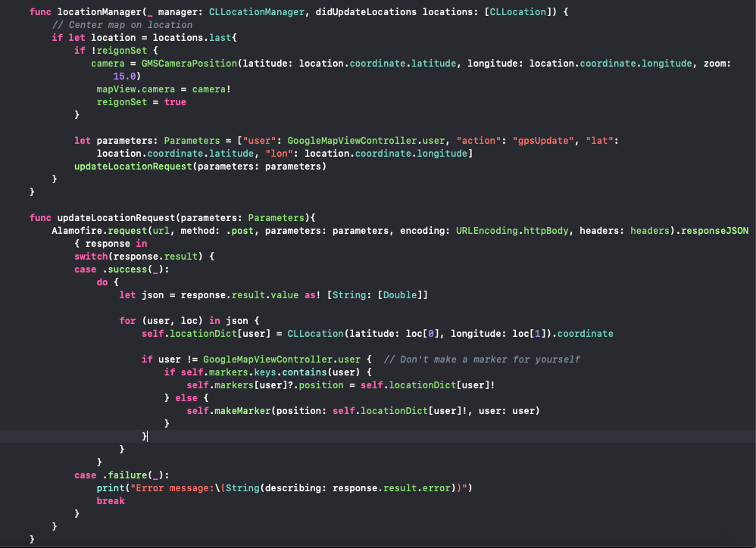
Task: Click 'switch(response.result) {' statement
Action: click(144, 256)
